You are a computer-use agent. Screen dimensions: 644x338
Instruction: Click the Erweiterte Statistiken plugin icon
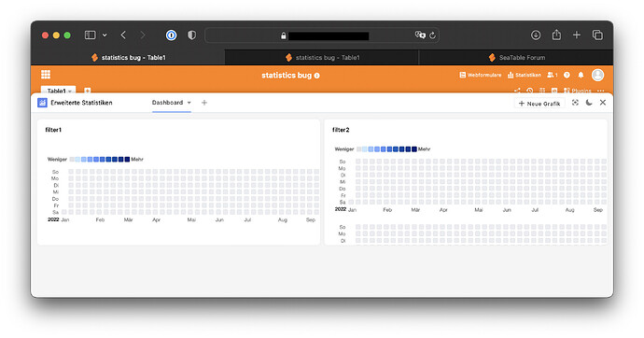tap(42, 103)
